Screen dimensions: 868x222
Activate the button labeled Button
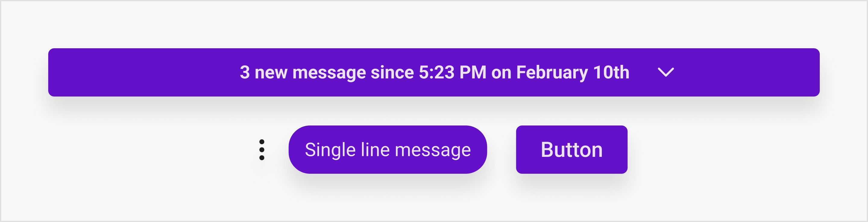pyautogui.click(x=571, y=150)
